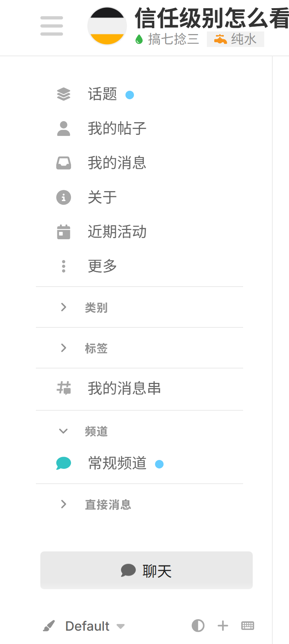Expand the 标签 section

[x=140, y=348]
